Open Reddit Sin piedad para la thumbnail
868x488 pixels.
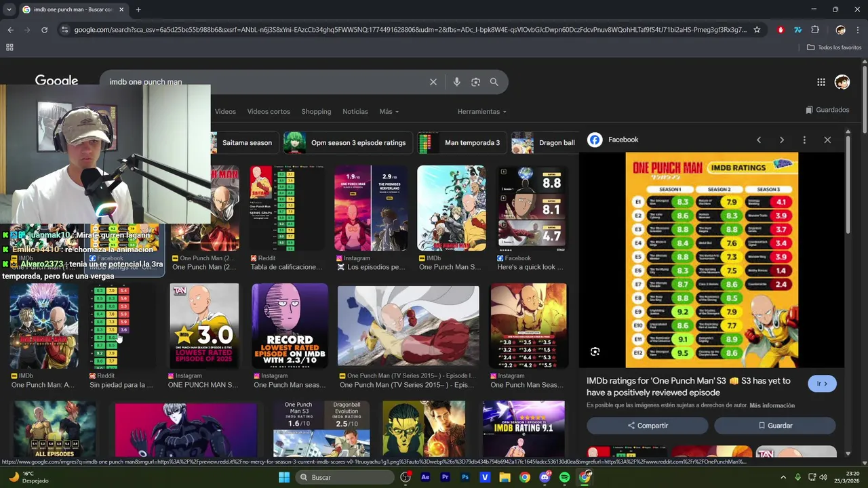point(122,326)
